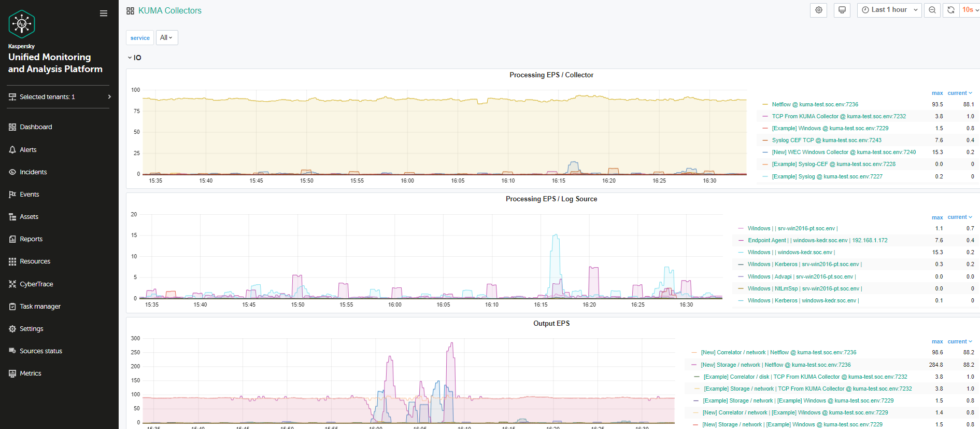This screenshot has width=980, height=429.
Task: Collapse the sidebar with the hamburger icon
Action: click(x=104, y=13)
